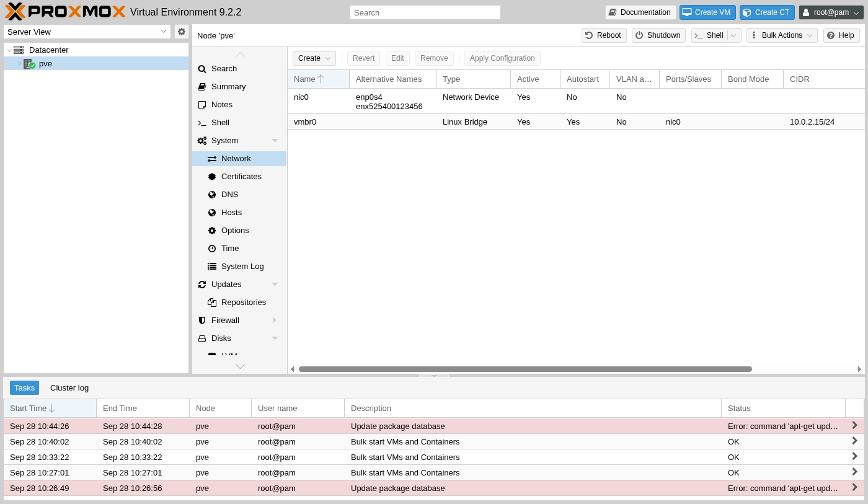
Task: Open the Create network dropdown
Action: (314, 58)
